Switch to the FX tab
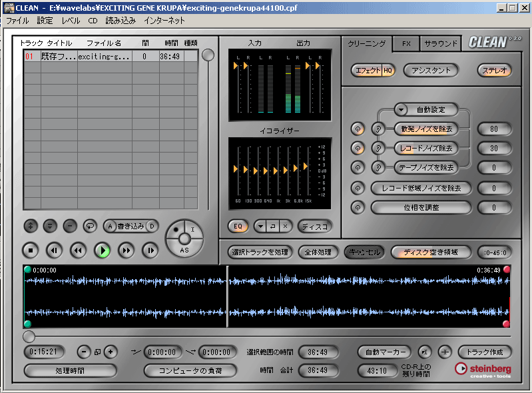532x393 pixels. click(x=406, y=44)
